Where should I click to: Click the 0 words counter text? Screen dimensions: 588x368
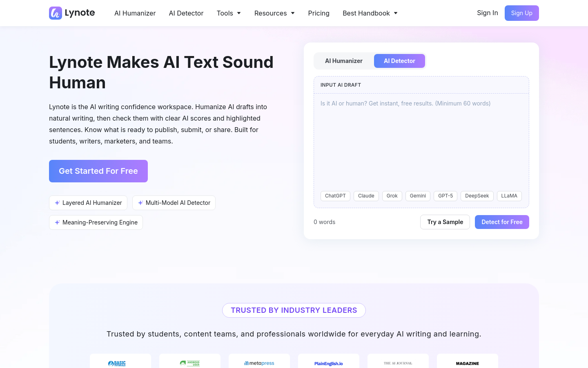[324, 222]
